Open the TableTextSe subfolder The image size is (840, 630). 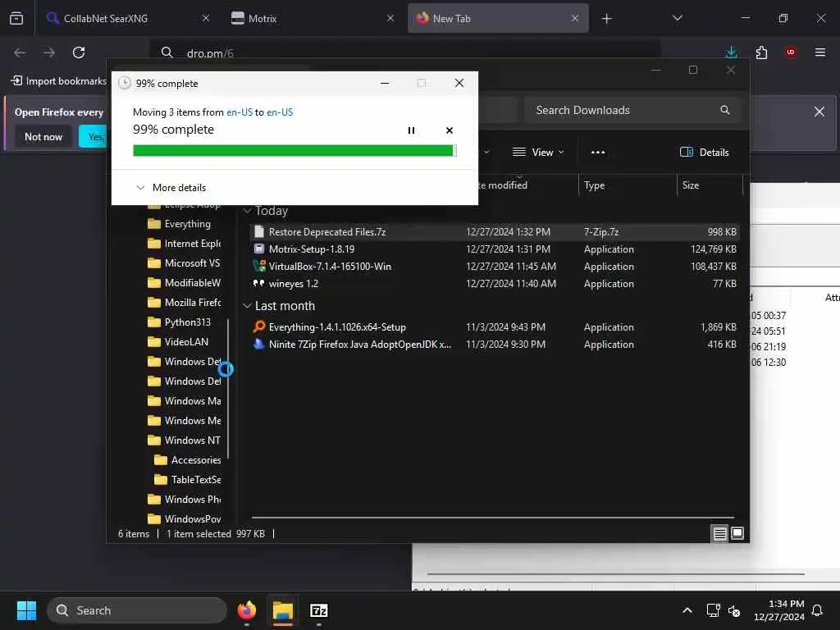click(188, 479)
